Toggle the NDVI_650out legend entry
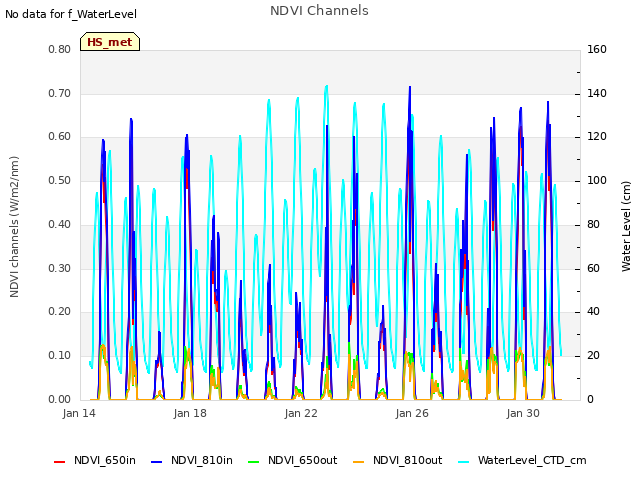640x480 pixels. coord(293,460)
